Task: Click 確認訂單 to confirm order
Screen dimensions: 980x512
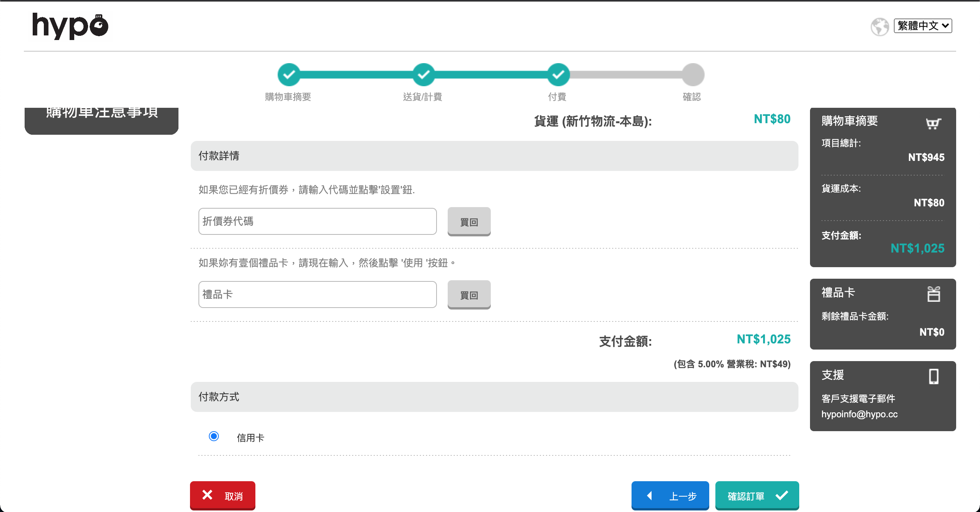Action: point(757,496)
